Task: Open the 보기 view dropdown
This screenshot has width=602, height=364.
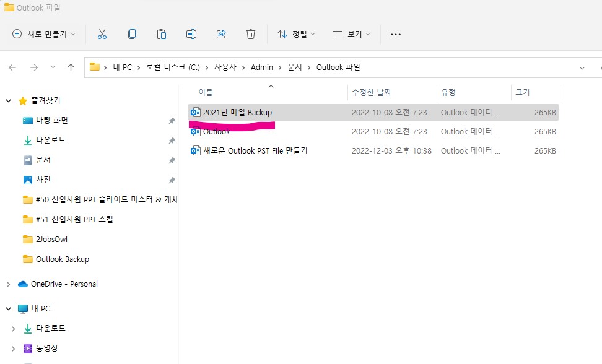Action: coord(351,34)
